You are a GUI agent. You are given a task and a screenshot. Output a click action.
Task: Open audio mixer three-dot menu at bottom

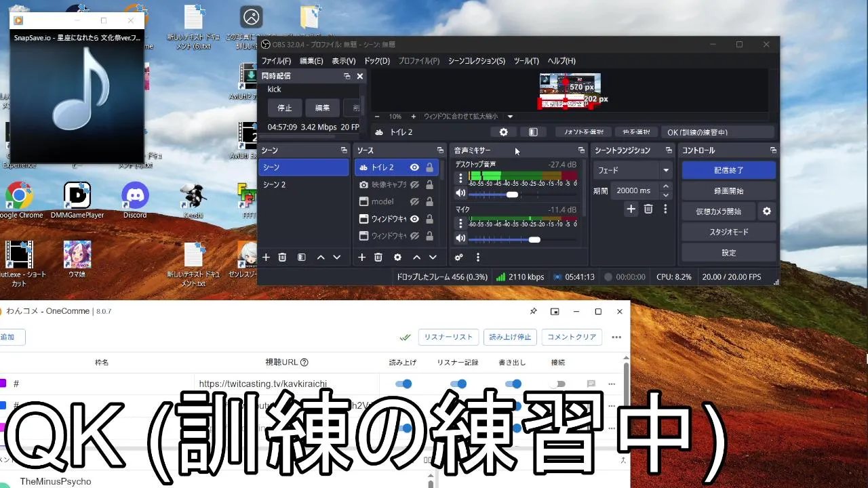478,258
